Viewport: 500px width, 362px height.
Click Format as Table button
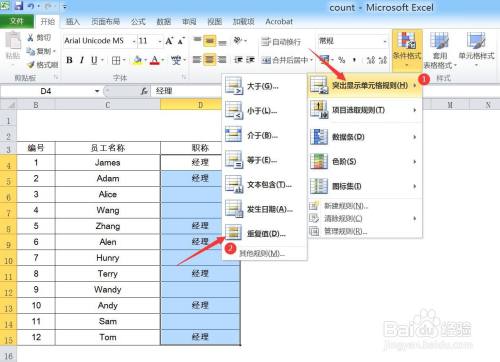(x=440, y=50)
